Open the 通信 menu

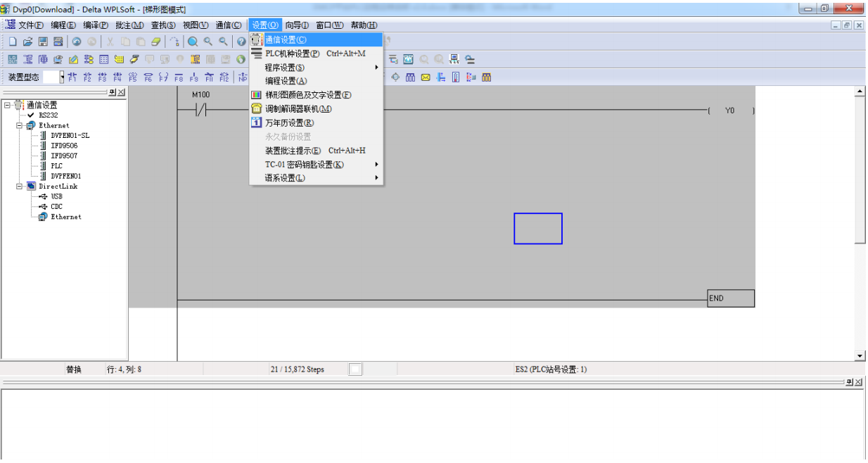click(x=229, y=25)
